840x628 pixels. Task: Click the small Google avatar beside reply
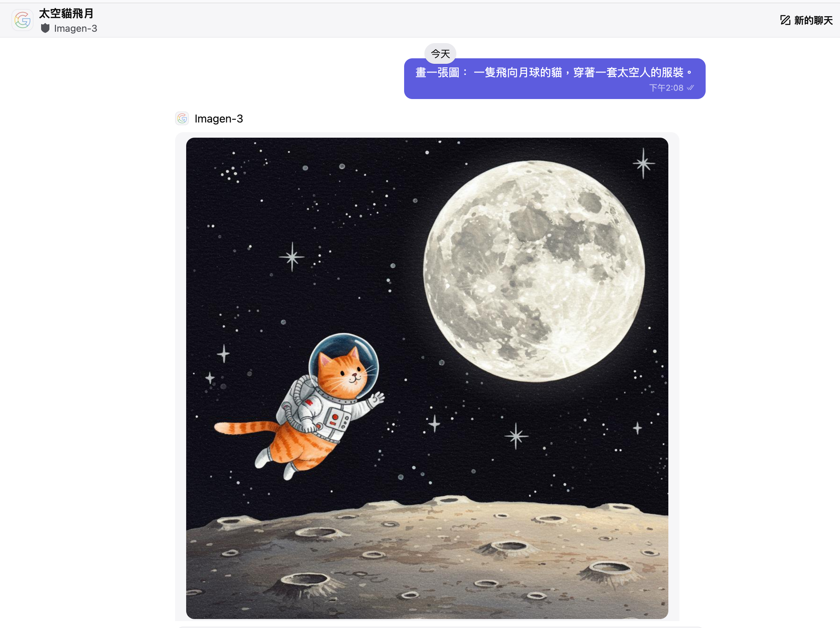(x=182, y=118)
